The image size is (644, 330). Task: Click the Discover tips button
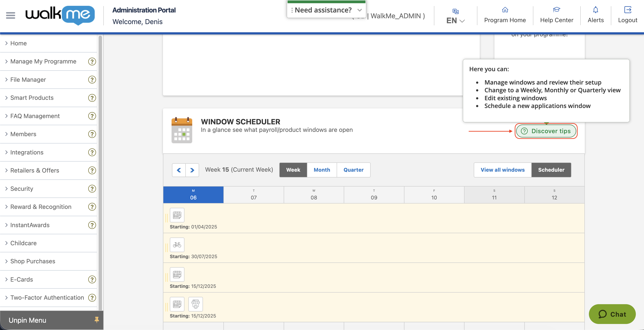coord(546,131)
